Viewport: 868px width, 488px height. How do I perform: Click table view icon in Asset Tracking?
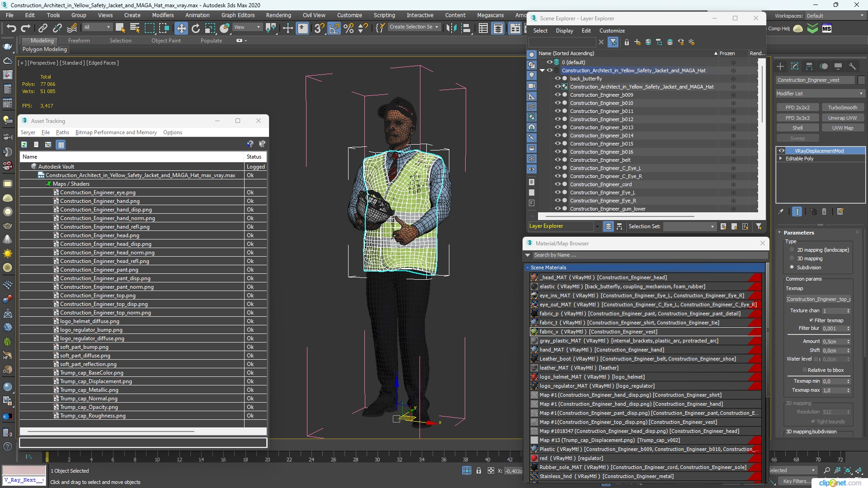pyautogui.click(x=61, y=145)
